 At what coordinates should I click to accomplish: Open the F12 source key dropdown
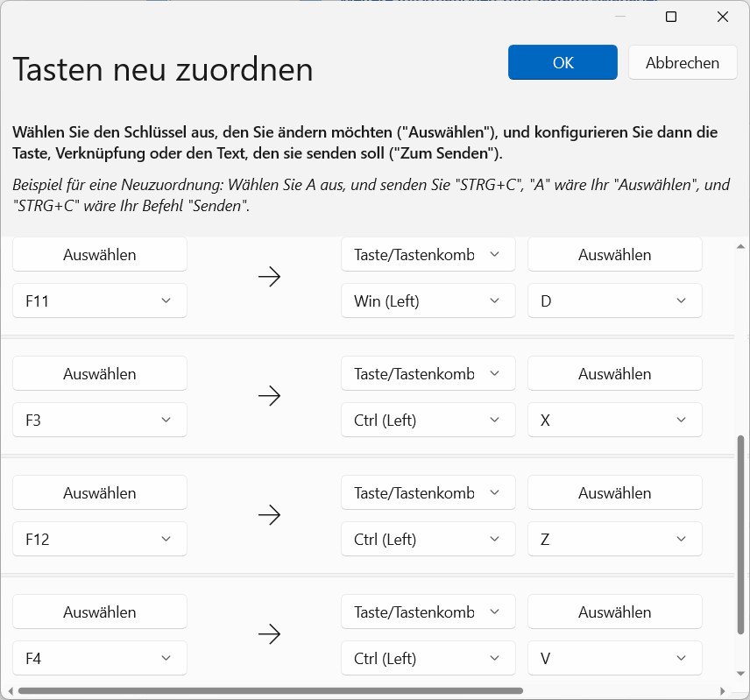coord(100,539)
